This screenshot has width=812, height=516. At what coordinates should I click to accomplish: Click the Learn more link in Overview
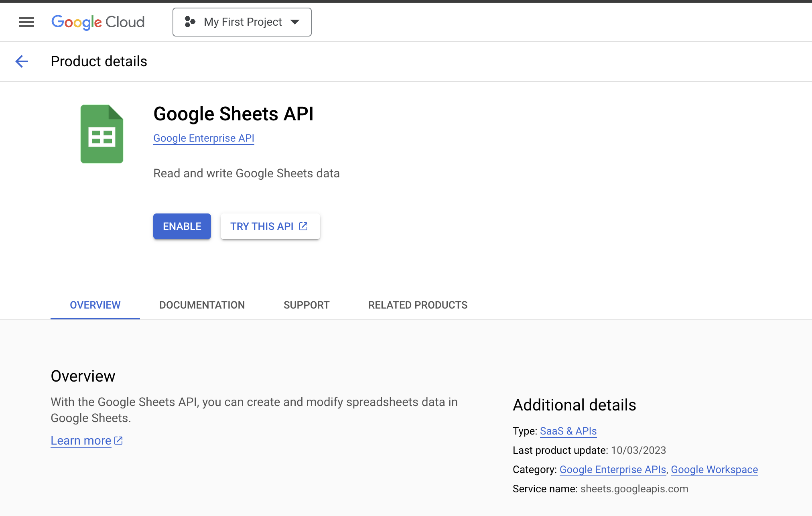[x=81, y=440]
